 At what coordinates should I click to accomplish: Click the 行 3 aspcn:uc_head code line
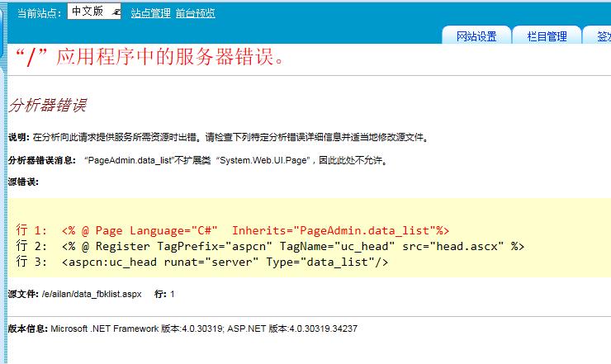coord(202,262)
